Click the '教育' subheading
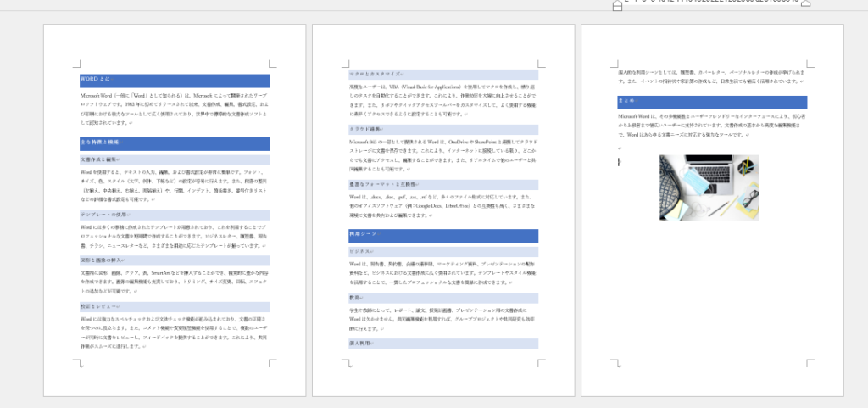 coord(443,298)
